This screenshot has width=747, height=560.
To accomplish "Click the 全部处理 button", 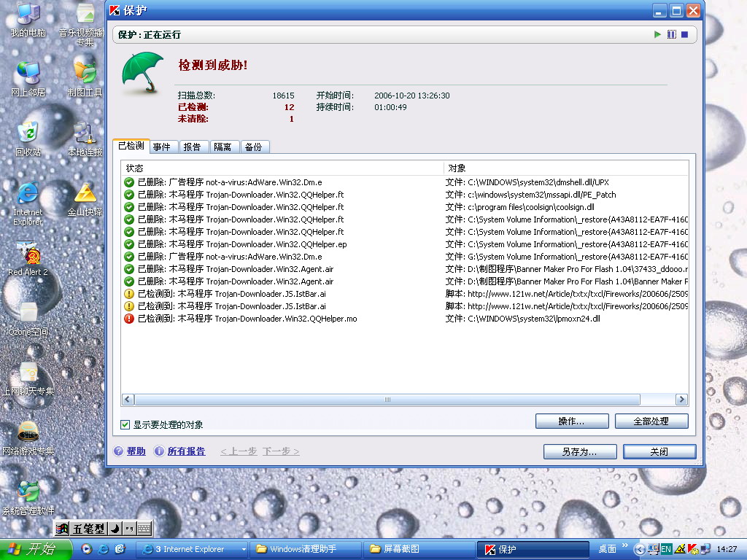I will tap(651, 421).
